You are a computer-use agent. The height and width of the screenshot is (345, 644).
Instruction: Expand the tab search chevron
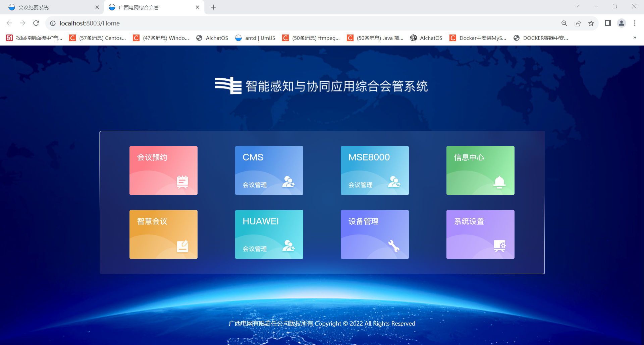tap(577, 6)
